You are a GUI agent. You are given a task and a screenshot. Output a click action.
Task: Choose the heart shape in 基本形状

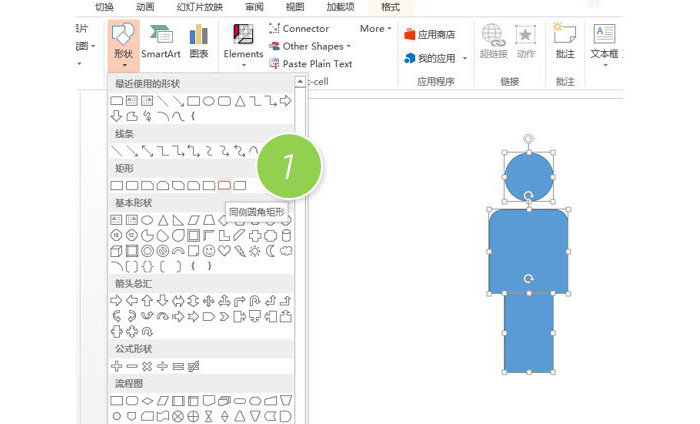coord(225,251)
